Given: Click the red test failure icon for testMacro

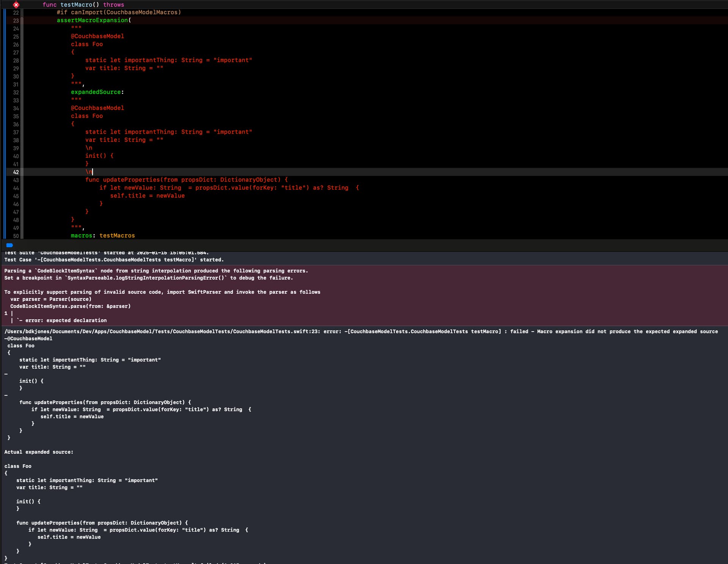Looking at the screenshot, I should [x=16, y=5].
